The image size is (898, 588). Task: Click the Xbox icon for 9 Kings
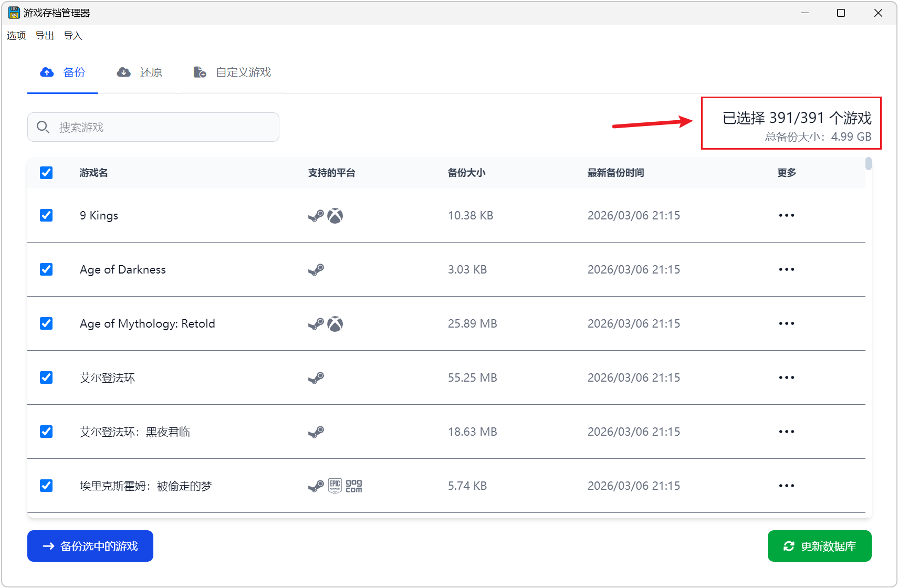click(335, 216)
